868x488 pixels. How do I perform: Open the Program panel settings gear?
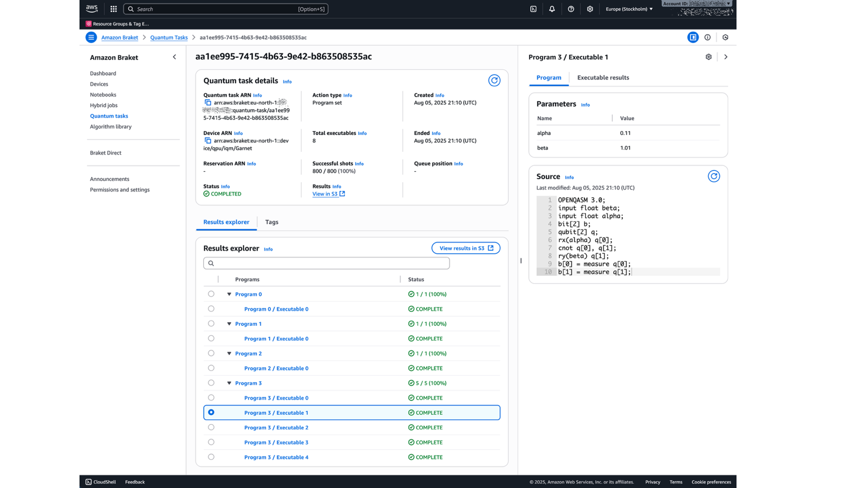[708, 57]
